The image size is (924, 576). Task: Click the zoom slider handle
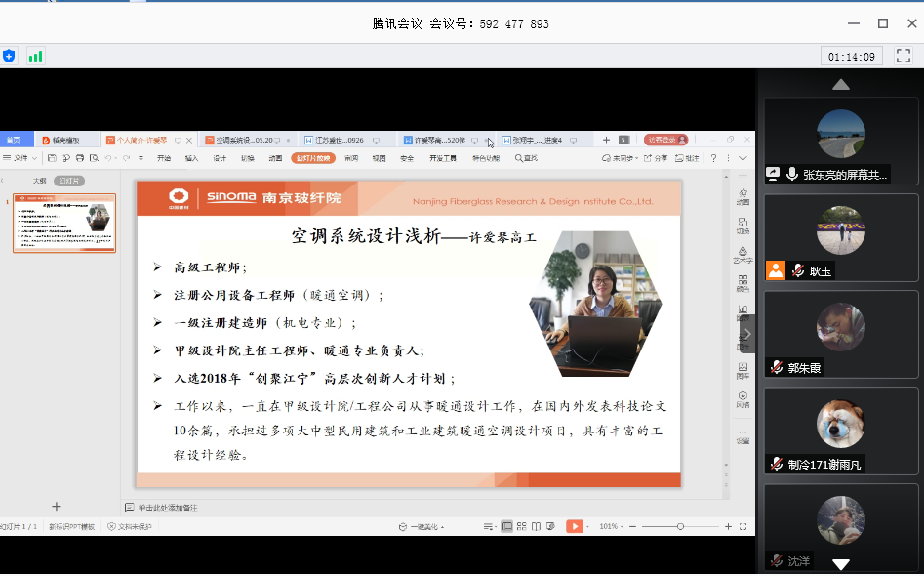click(x=680, y=526)
